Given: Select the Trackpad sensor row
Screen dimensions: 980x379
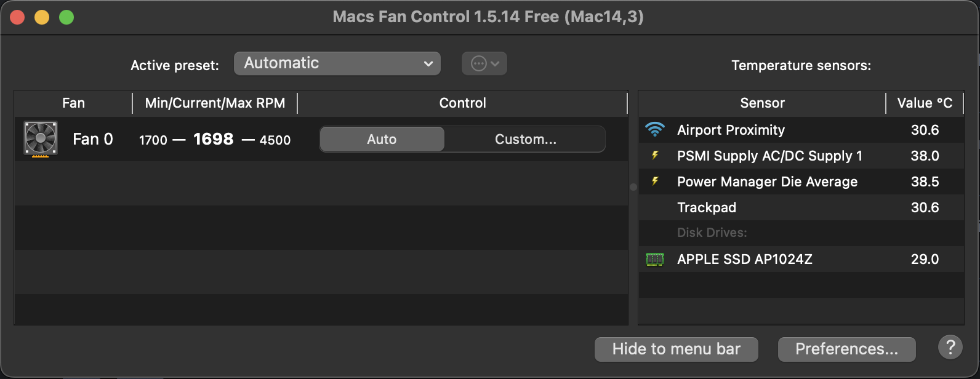Looking at the screenshot, I should coord(707,207).
